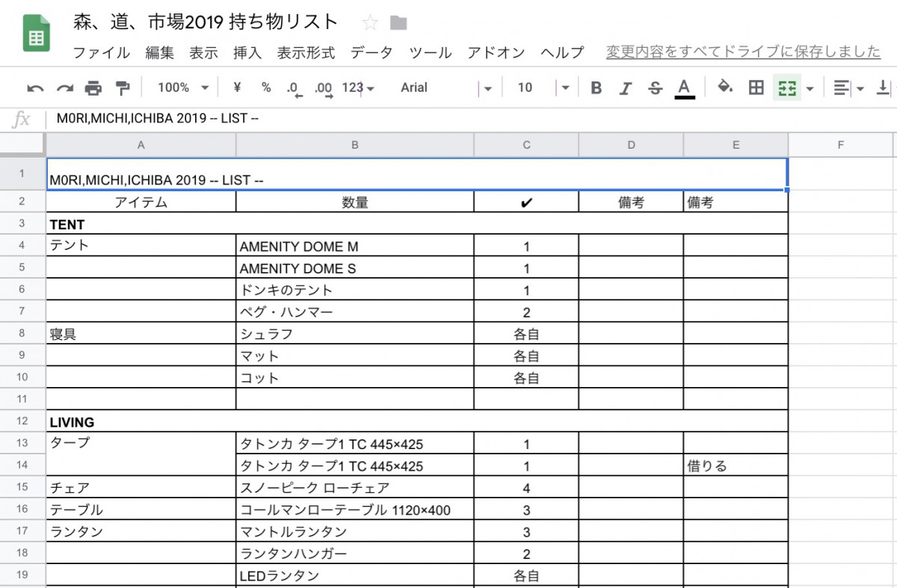Select the ペグ・ハンマー cell
Image resolution: width=897 pixels, height=588 pixels.
pyautogui.click(x=355, y=312)
